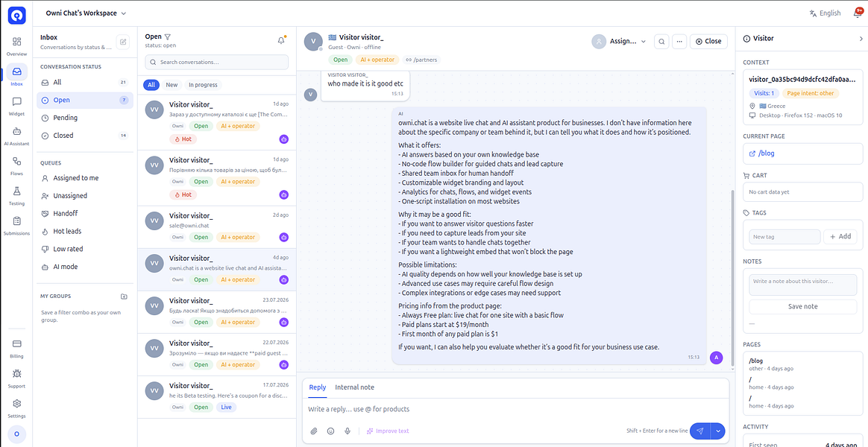
Task: Open the /blog current page link
Action: [x=761, y=153]
